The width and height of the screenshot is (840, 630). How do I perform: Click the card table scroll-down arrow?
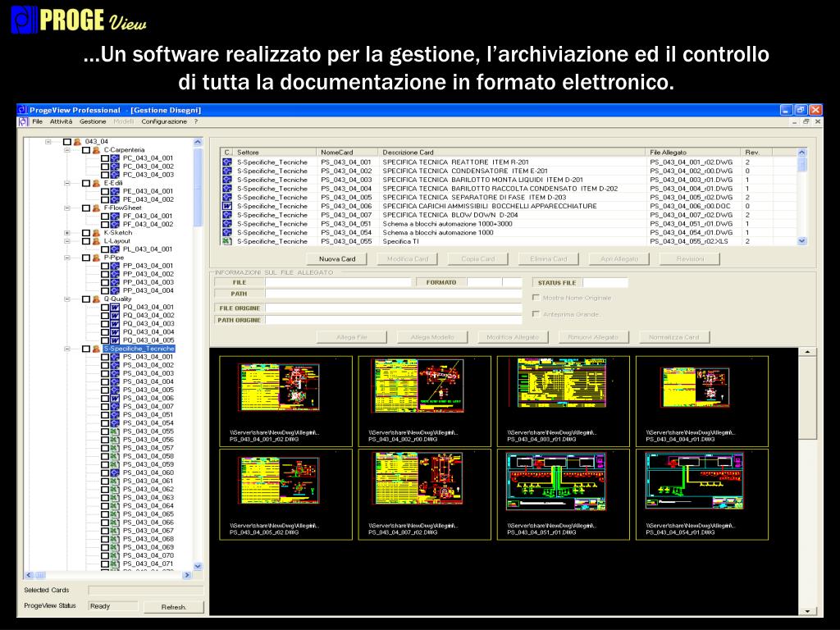click(802, 241)
